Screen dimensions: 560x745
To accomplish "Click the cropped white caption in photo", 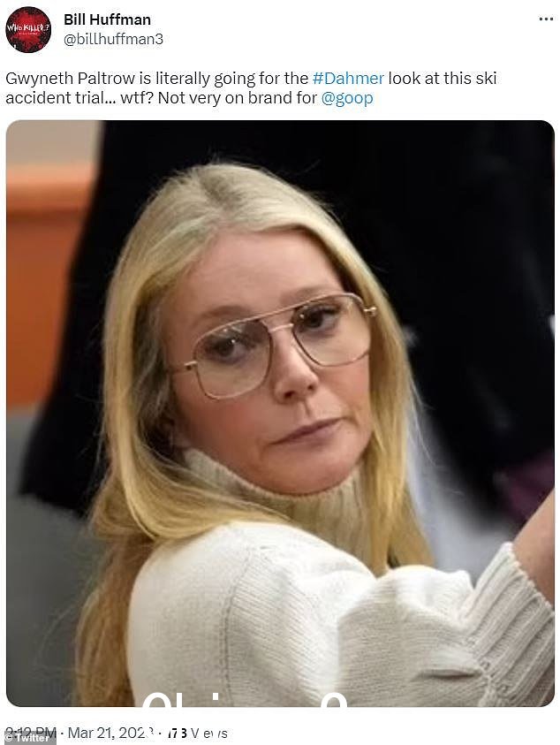I will [x=245, y=699].
